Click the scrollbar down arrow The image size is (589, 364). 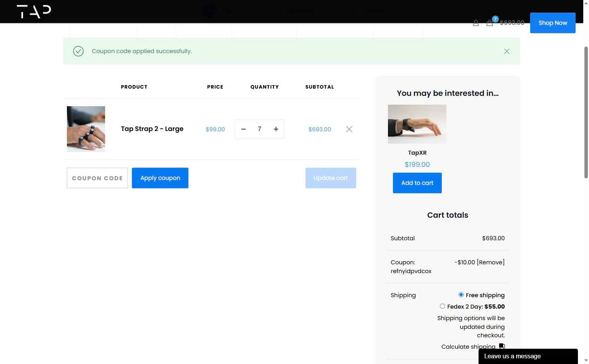(x=586, y=360)
